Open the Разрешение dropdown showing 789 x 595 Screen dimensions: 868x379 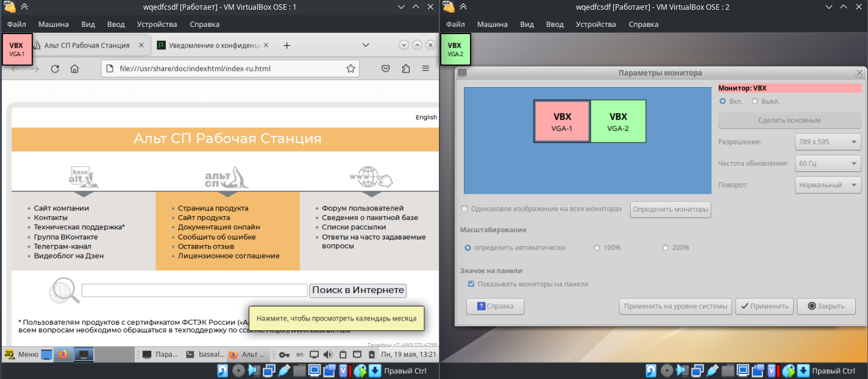point(828,143)
